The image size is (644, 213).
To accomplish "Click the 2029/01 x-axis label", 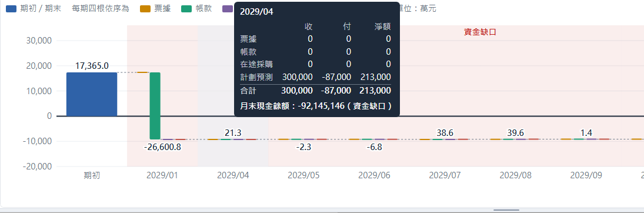I will click(x=162, y=175).
